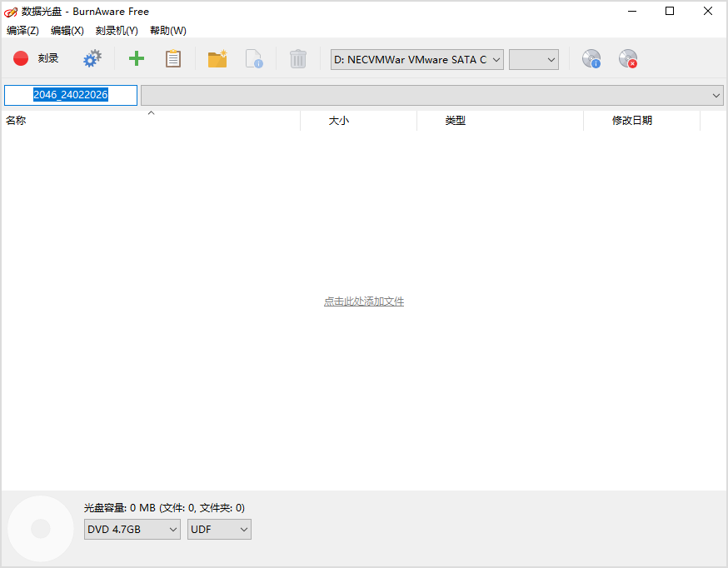Select the disc name input field

coord(70,95)
